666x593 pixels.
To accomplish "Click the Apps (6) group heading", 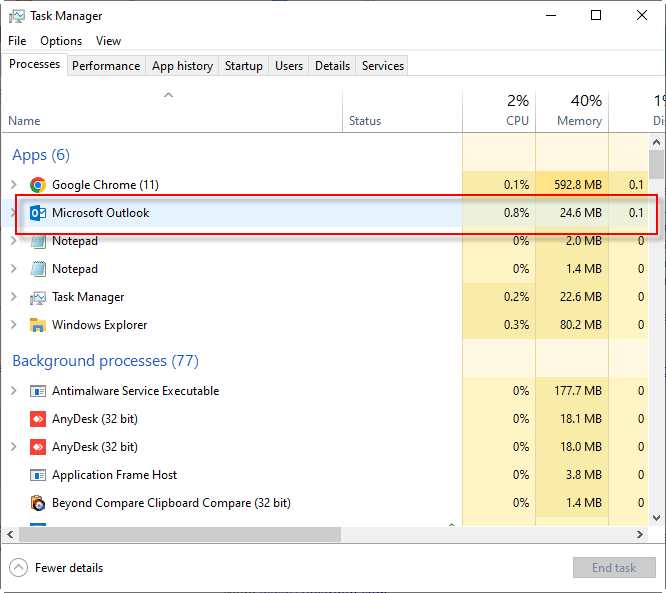I will pyautogui.click(x=41, y=155).
